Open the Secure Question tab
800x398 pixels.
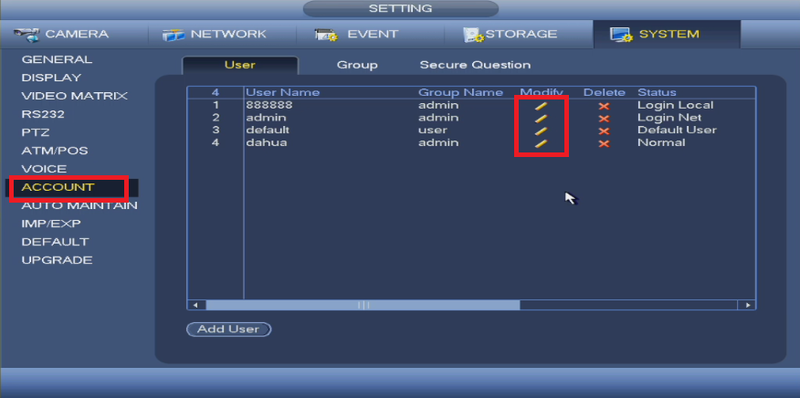[x=475, y=65]
